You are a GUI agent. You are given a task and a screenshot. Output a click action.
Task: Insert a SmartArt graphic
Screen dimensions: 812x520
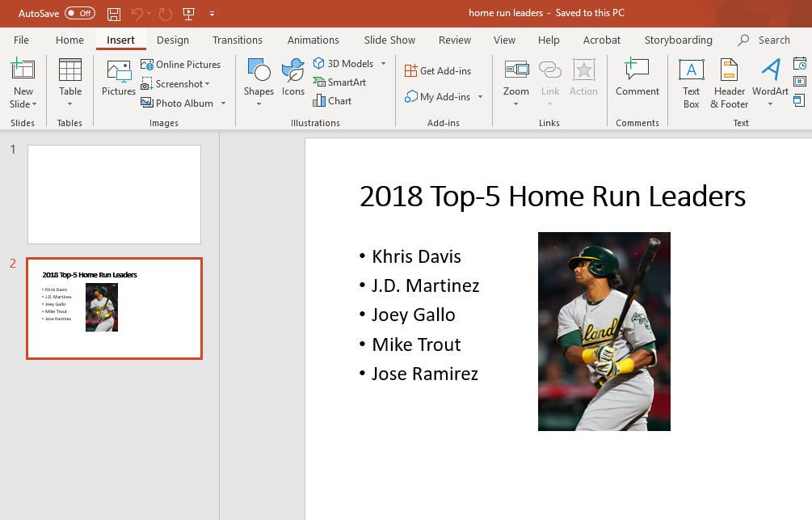click(x=340, y=82)
